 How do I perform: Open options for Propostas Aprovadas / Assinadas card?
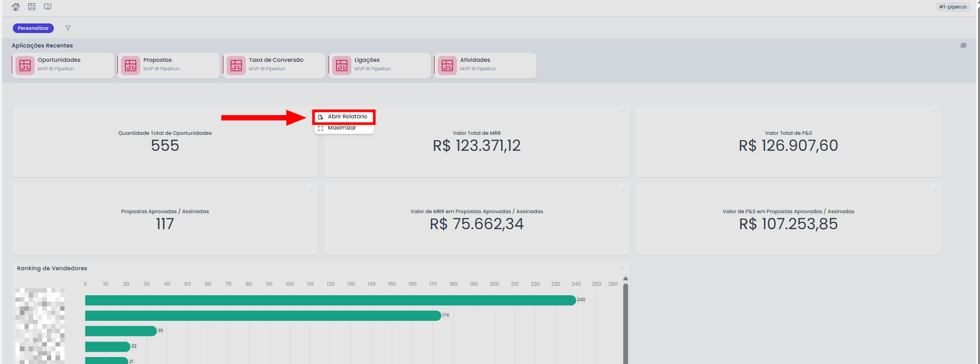pyautogui.click(x=311, y=190)
